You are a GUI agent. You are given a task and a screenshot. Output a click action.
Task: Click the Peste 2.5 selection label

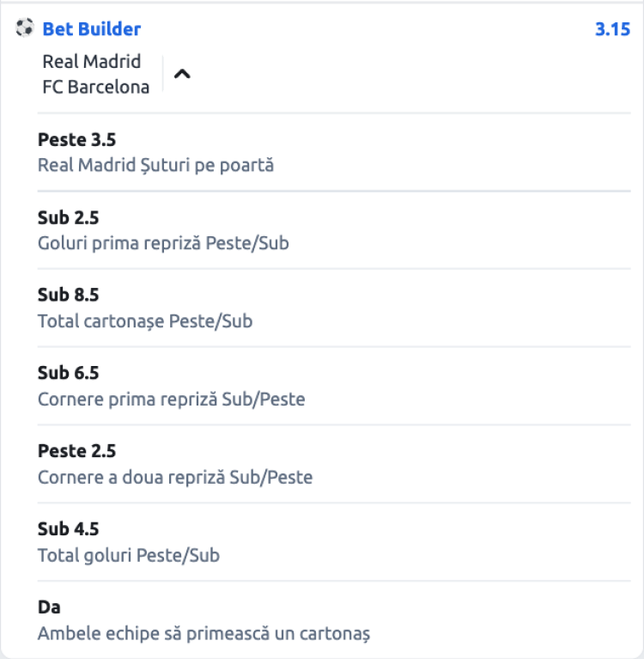[76, 451]
